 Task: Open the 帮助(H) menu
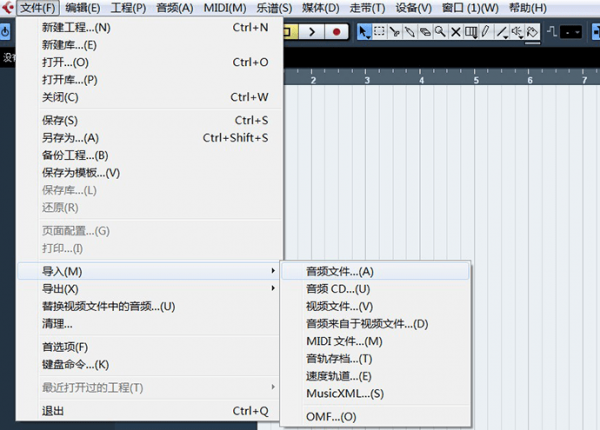point(527,8)
